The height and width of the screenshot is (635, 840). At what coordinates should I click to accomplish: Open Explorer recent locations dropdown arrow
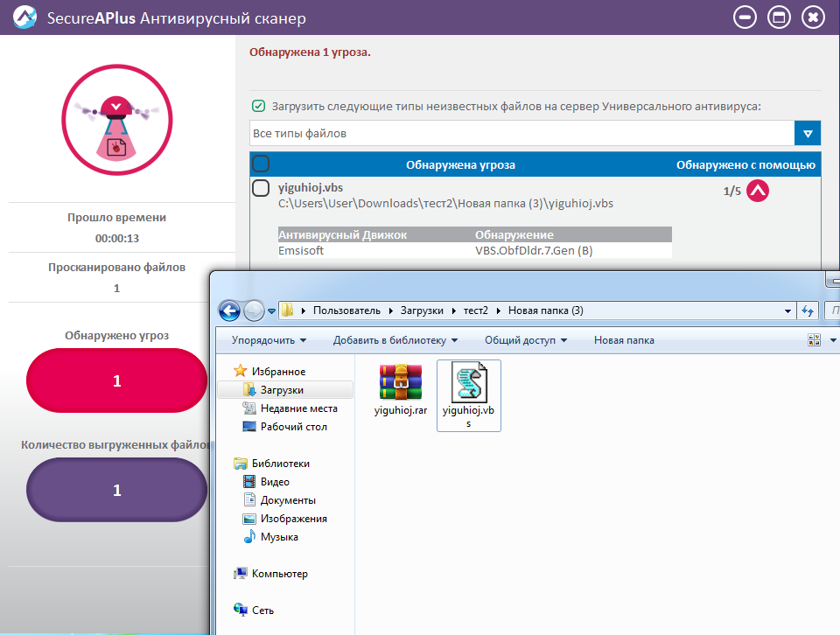[x=271, y=311]
